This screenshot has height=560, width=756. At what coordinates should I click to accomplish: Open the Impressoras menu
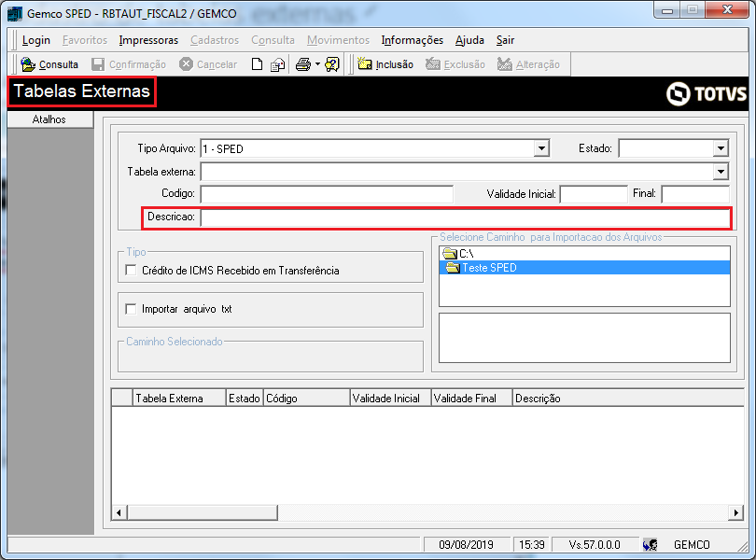coord(148,40)
